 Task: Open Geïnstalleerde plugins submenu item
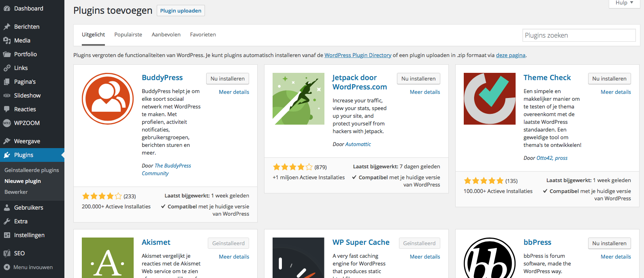[x=32, y=170]
